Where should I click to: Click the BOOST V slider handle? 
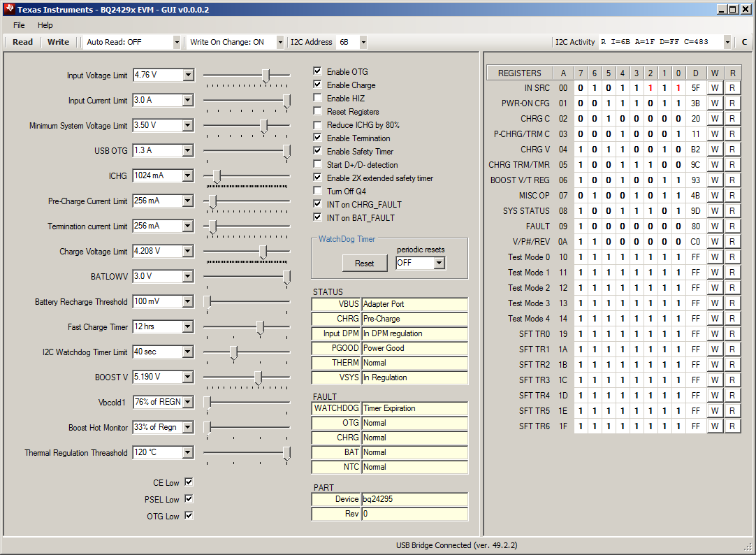[259, 377]
